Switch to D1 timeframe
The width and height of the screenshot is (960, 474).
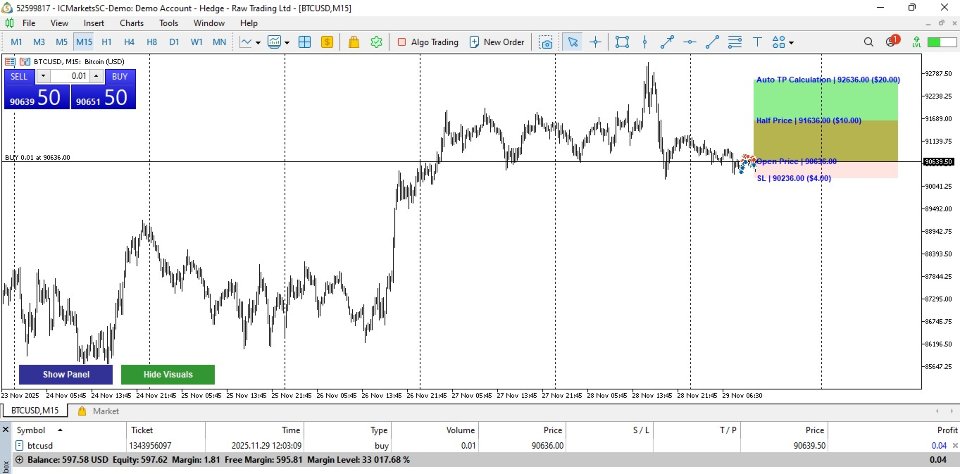coord(174,42)
